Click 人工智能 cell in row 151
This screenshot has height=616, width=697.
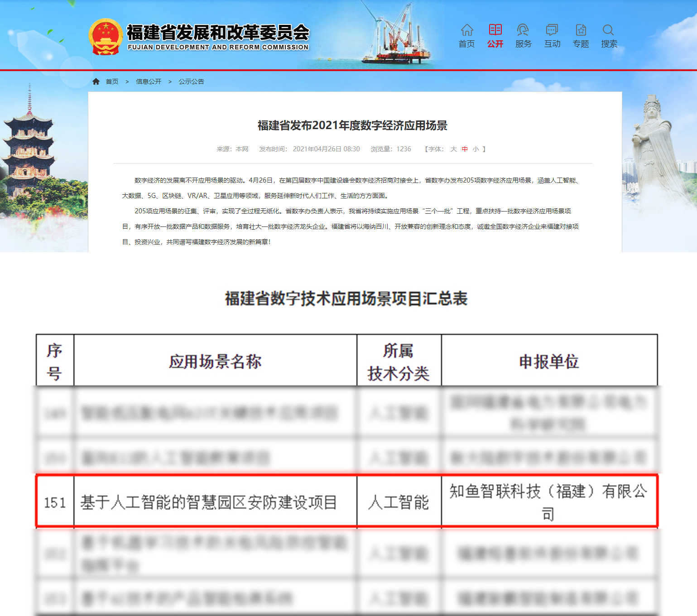click(399, 502)
